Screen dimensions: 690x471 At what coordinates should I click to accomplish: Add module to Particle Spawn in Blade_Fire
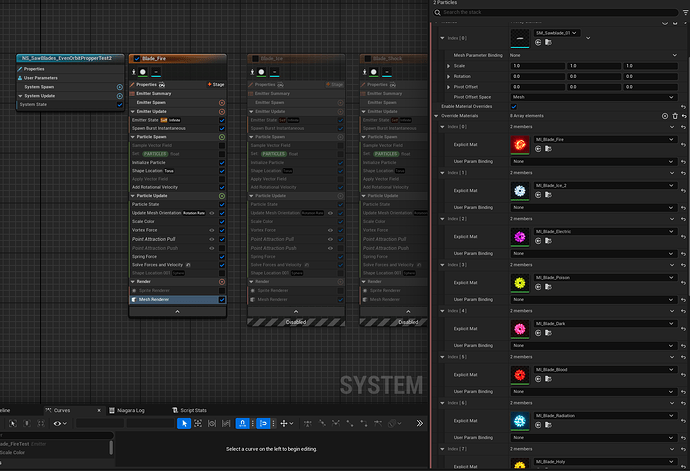222,137
